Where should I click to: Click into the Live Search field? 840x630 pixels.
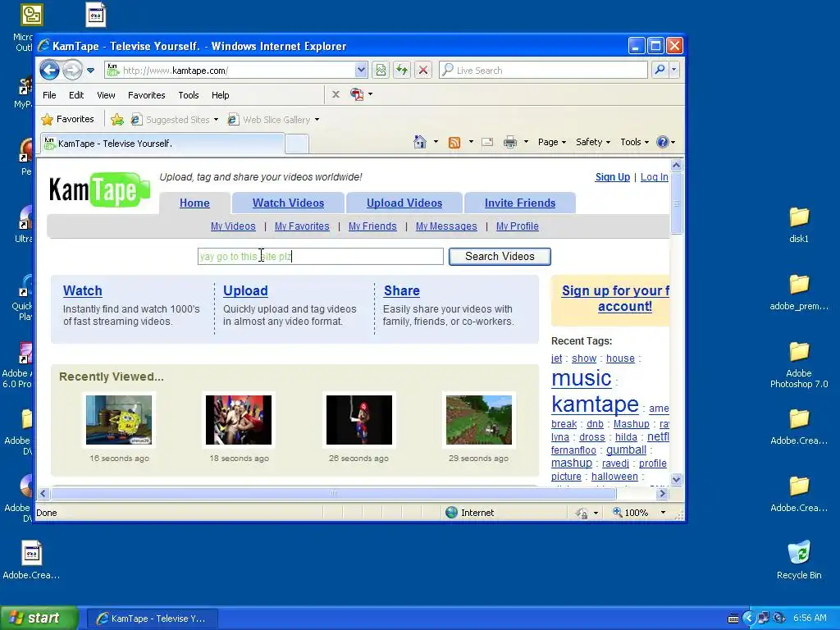(544, 71)
